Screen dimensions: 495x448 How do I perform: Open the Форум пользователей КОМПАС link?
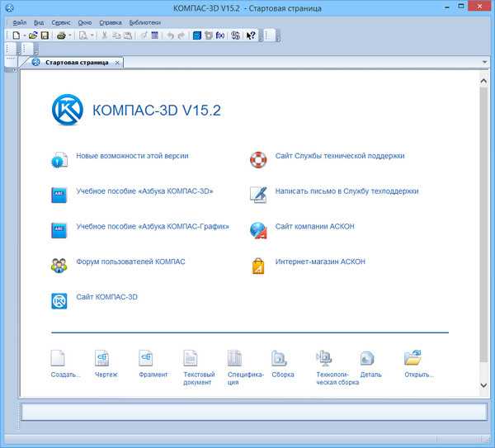130,262
